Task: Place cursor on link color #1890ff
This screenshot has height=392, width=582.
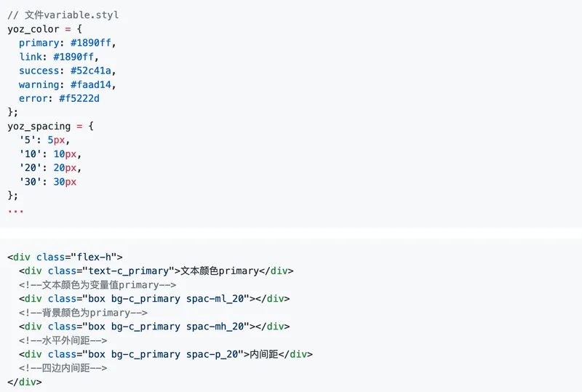Action: 73,57
